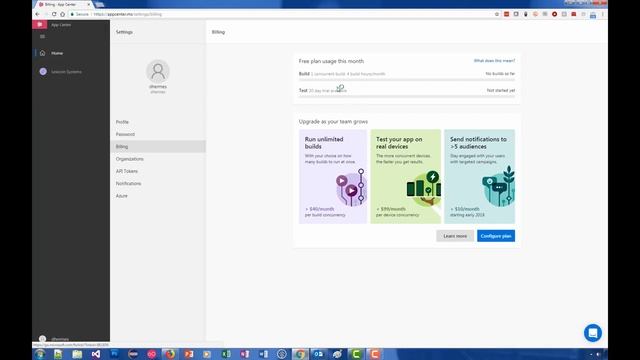Click 'Upgrade as your team grows' heading
Image resolution: width=640 pixels, height=360 pixels.
click(333, 122)
